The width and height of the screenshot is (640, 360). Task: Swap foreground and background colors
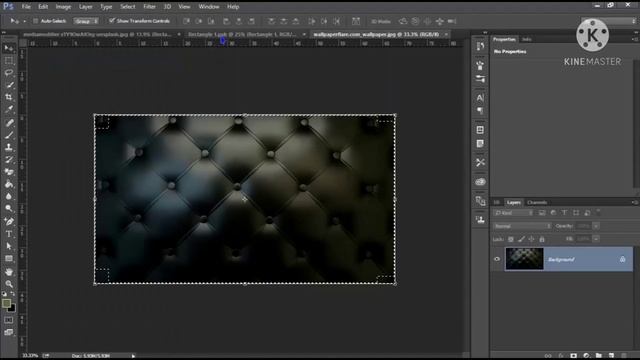13,293
